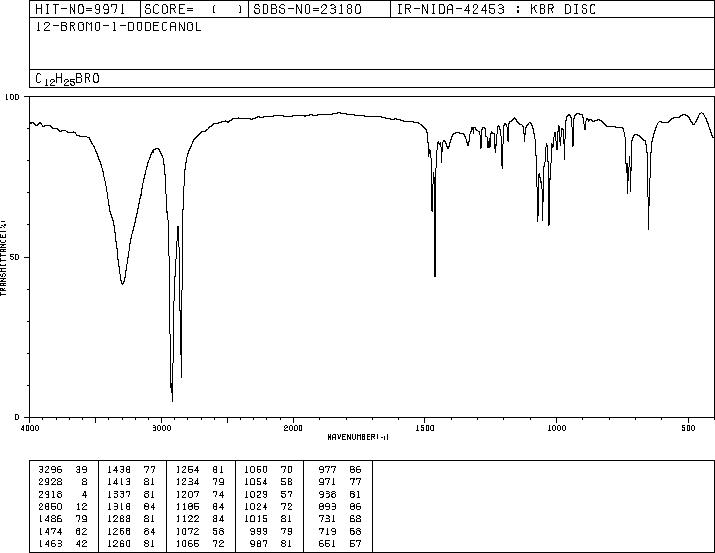The height and width of the screenshot is (553, 715).
Task: Click the broad O-H absorption minimum near 3296
Action: [122, 284]
